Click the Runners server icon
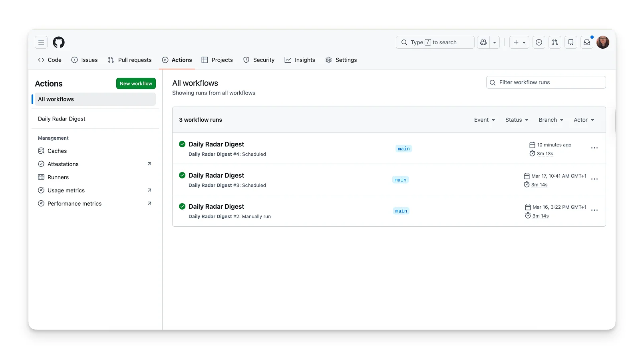The height and width of the screenshot is (358, 644). tap(41, 177)
